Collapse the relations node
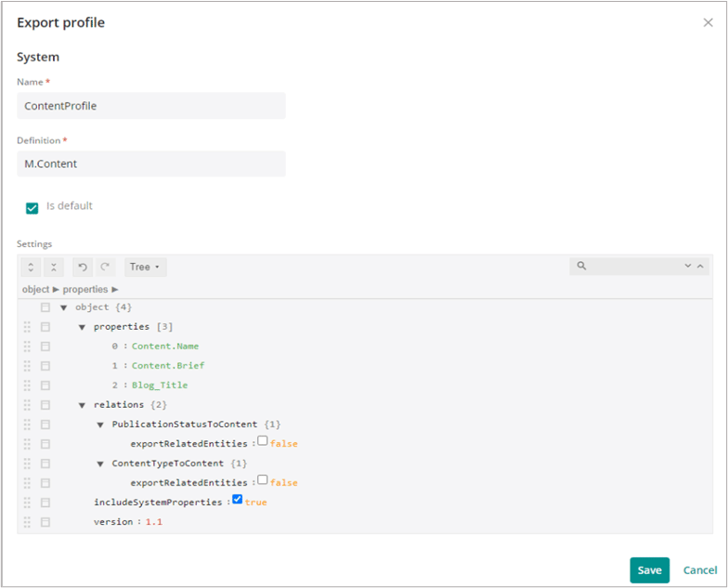This screenshot has height=588, width=728. tap(82, 405)
